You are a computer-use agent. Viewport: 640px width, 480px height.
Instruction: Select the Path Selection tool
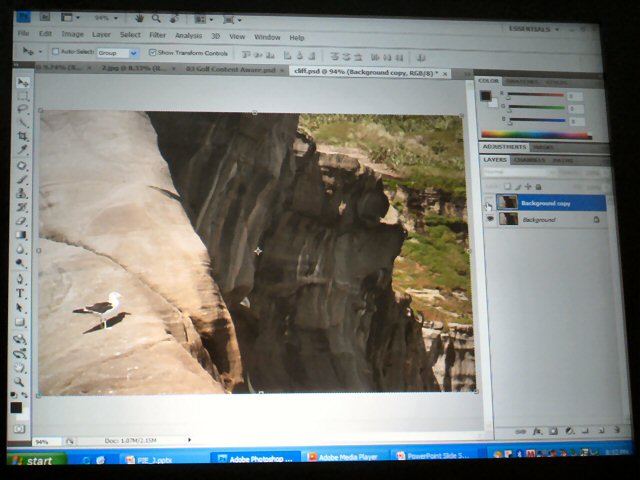click(x=20, y=307)
